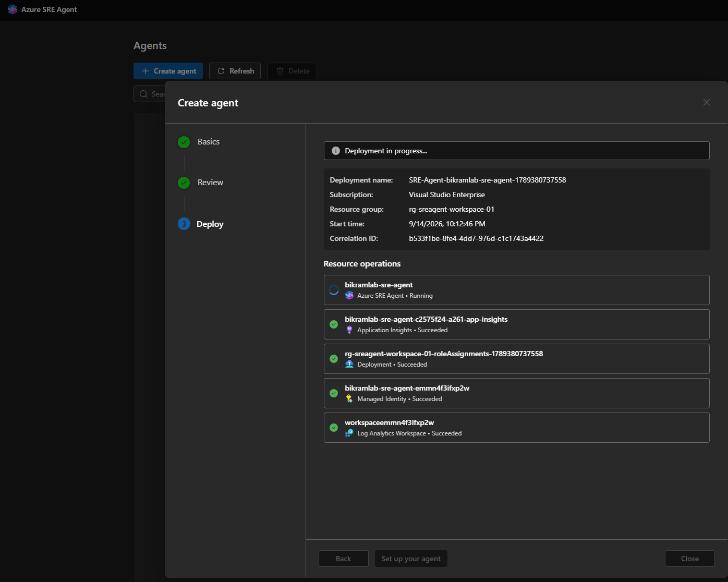This screenshot has height=582, width=728.
Task: Click the green check on the Managed Identity row
Action: [334, 393]
